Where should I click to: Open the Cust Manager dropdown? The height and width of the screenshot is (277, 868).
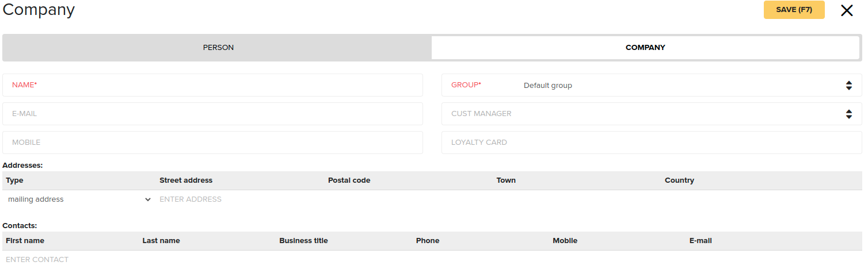coord(652,114)
